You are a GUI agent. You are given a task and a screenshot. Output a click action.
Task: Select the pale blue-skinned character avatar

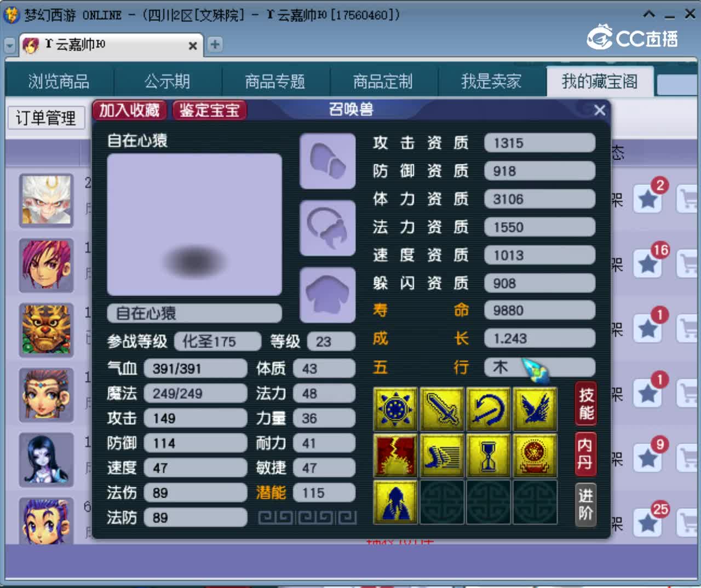(47, 459)
